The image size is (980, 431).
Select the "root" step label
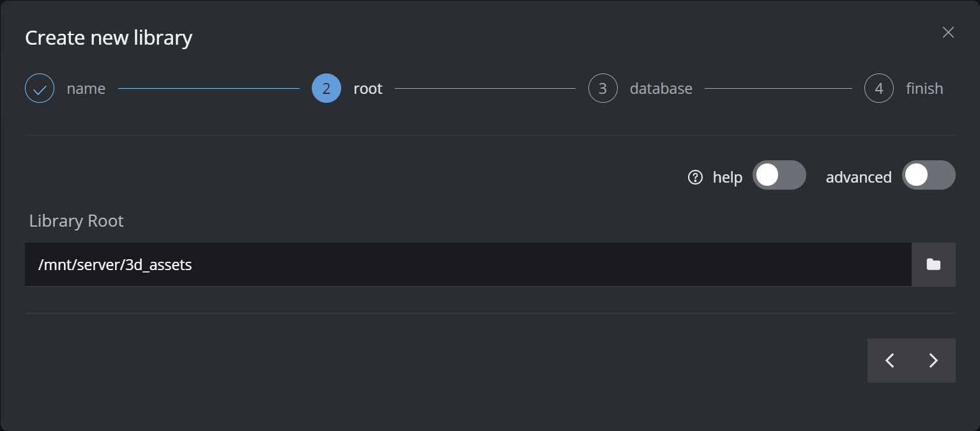[368, 89]
